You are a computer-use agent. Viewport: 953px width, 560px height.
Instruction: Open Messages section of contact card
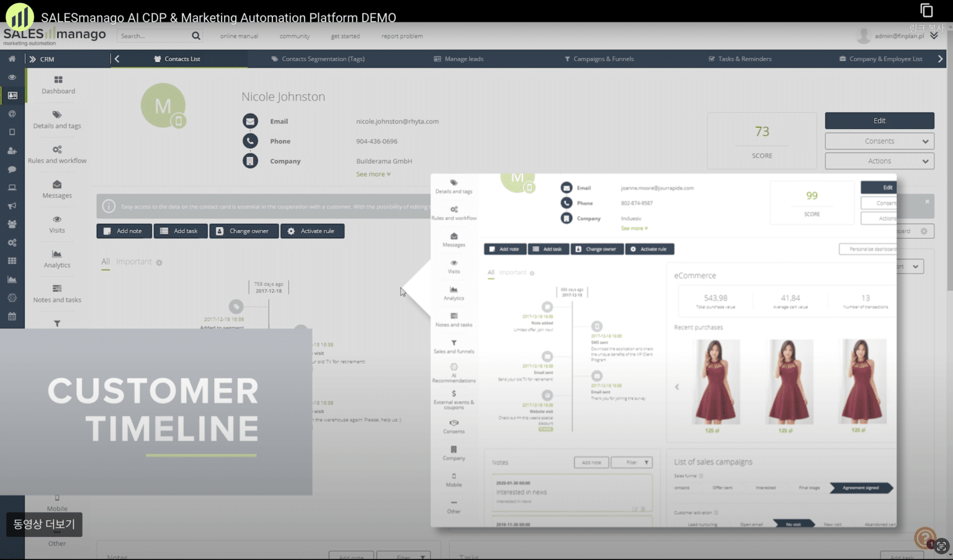point(57,189)
